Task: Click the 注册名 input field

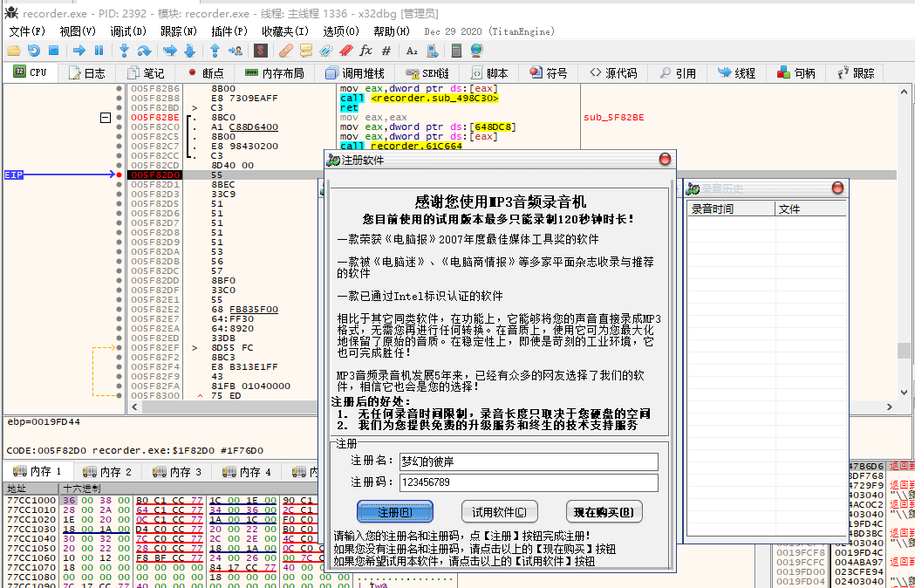Action: point(529,462)
